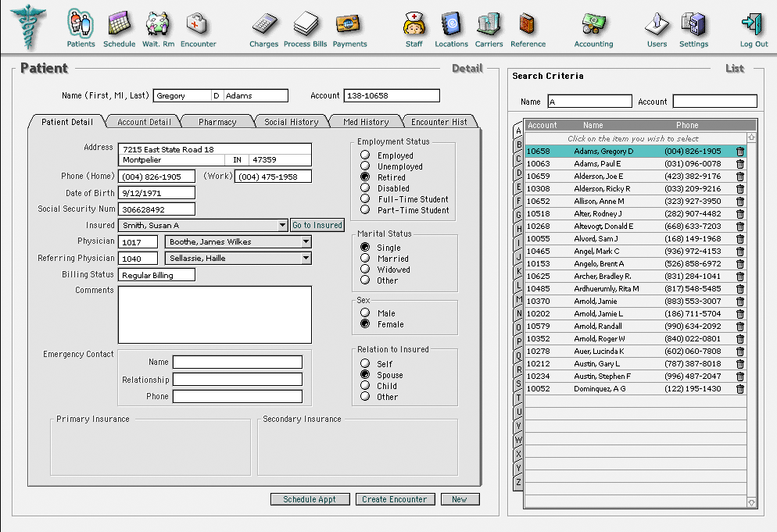Click the Schedule Appt button
Viewport: 777px width, 532px height.
[x=310, y=499]
